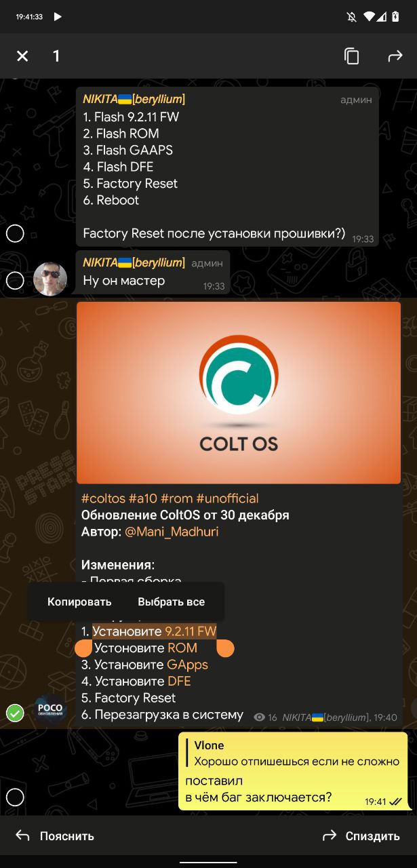Tap the left orange text selection handle
Viewport: 417px width, 868px height.
tap(83, 648)
